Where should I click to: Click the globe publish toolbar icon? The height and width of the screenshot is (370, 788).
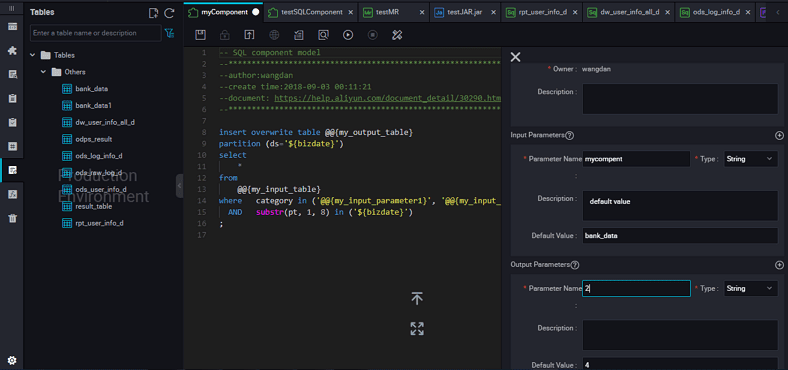(x=274, y=35)
